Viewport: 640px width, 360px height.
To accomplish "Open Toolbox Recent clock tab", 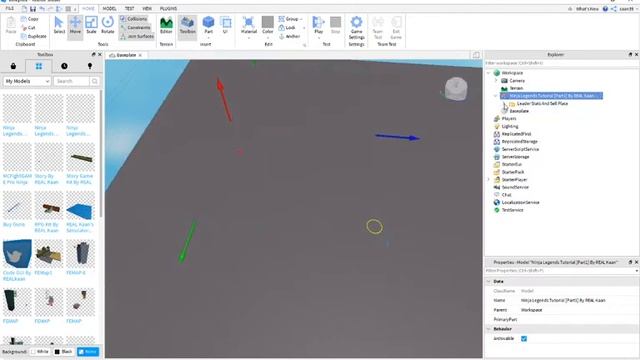I will [64, 66].
